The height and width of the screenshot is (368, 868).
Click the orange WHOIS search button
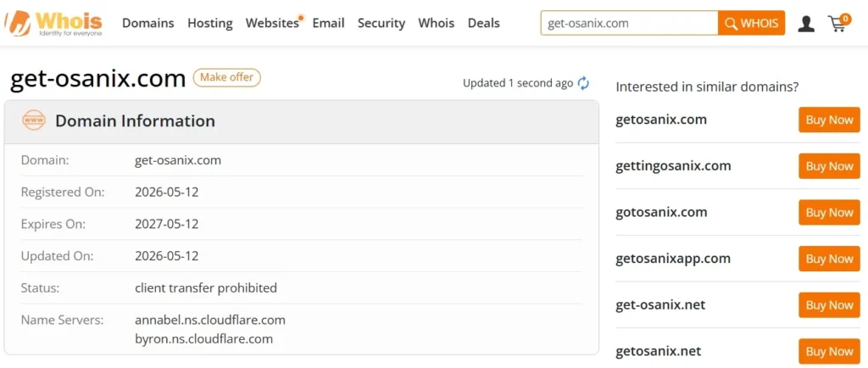point(752,23)
